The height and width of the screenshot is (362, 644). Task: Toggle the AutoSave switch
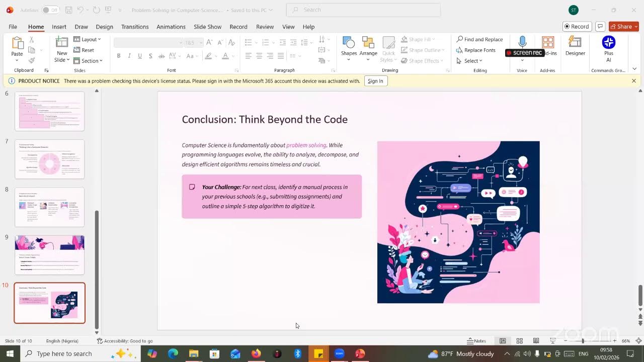50,10
